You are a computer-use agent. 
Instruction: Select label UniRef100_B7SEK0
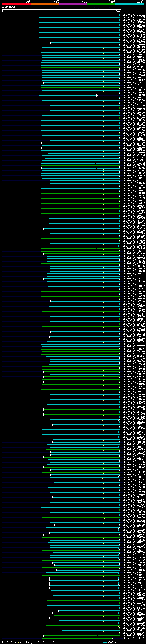click(x=134, y=40)
